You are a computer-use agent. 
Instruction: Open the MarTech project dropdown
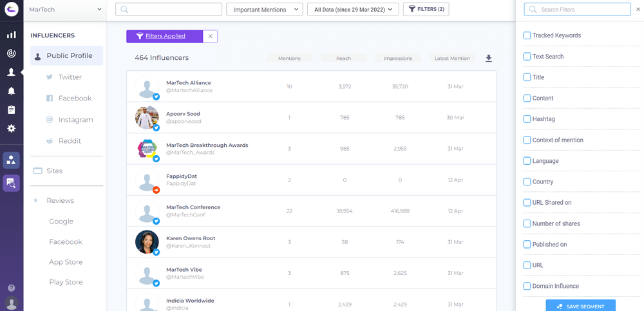click(x=65, y=10)
